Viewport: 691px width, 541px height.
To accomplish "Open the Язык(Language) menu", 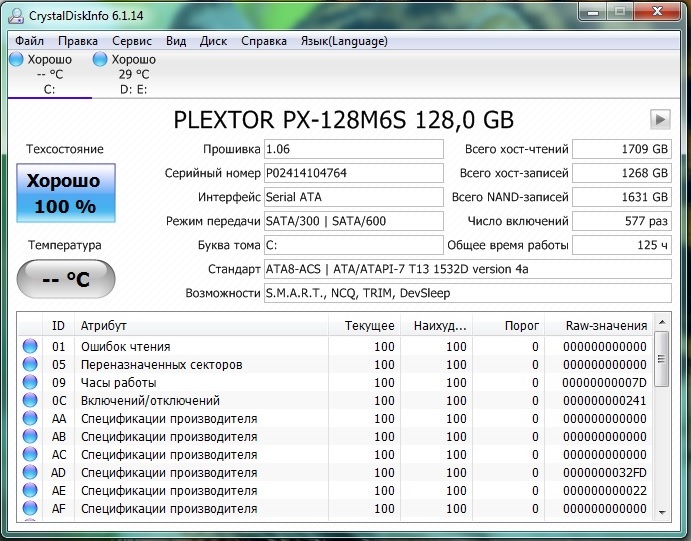I will (x=344, y=41).
